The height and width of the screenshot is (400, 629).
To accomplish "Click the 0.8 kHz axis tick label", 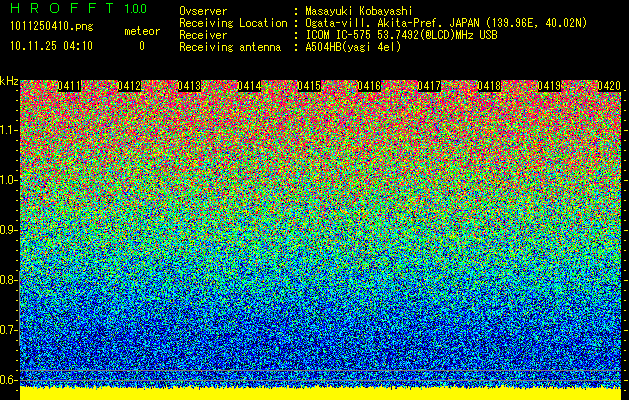I will pos(8,280).
